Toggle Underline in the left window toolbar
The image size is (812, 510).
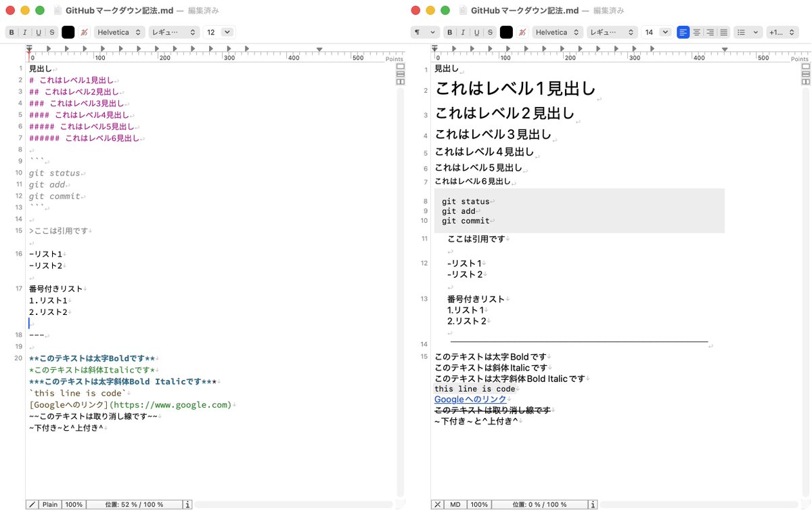[x=38, y=32]
